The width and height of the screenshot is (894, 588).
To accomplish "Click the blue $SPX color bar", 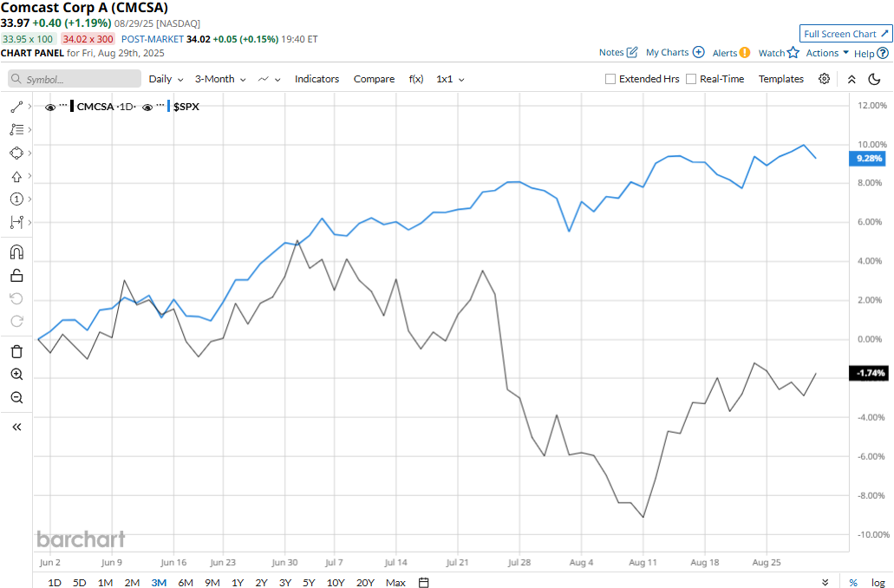I will (x=169, y=107).
